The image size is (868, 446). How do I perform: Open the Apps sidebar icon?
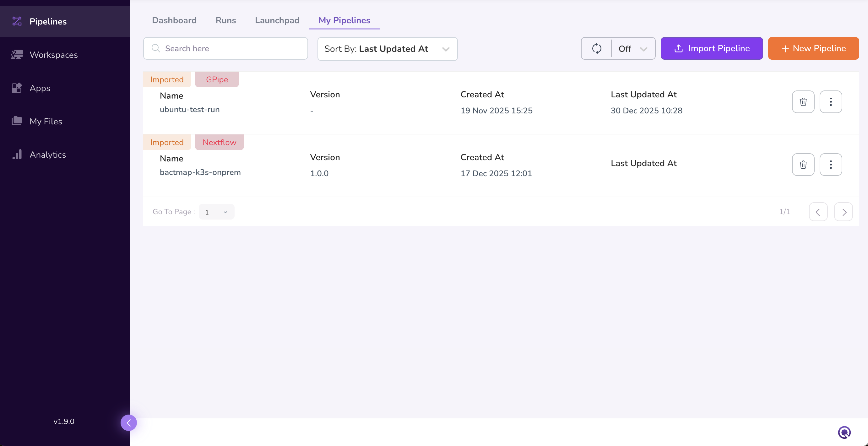[x=17, y=88]
